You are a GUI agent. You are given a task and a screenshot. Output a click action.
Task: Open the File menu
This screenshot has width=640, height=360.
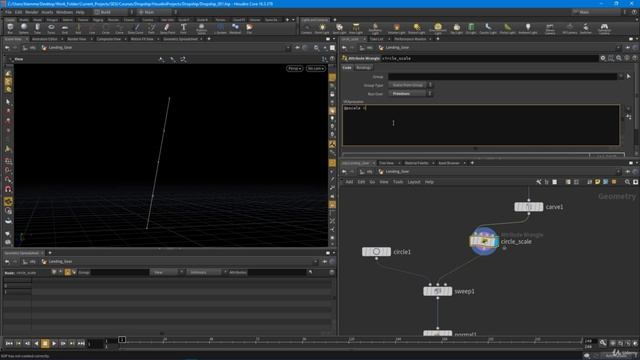point(8,12)
